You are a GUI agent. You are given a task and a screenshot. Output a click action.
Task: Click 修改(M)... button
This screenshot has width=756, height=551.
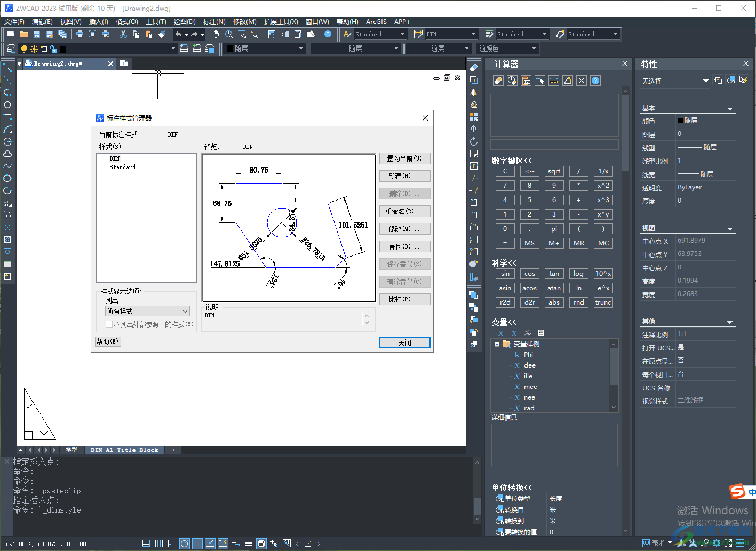coord(404,229)
